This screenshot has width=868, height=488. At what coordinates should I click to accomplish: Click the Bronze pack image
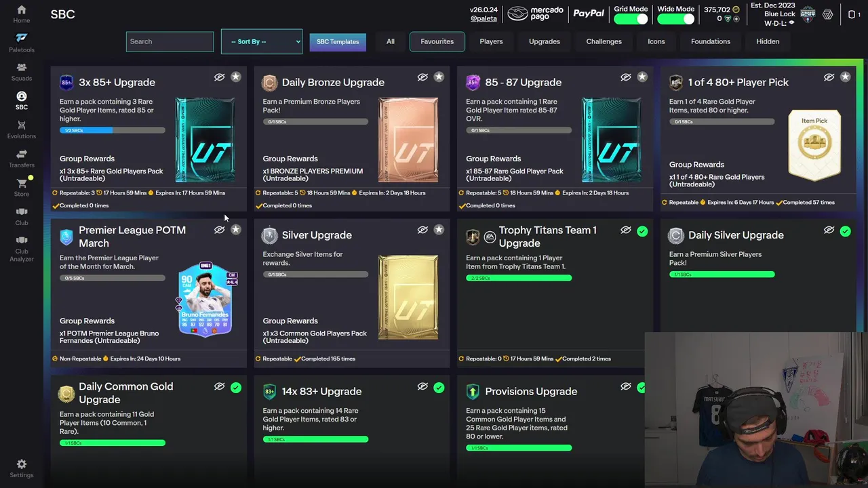(408, 140)
